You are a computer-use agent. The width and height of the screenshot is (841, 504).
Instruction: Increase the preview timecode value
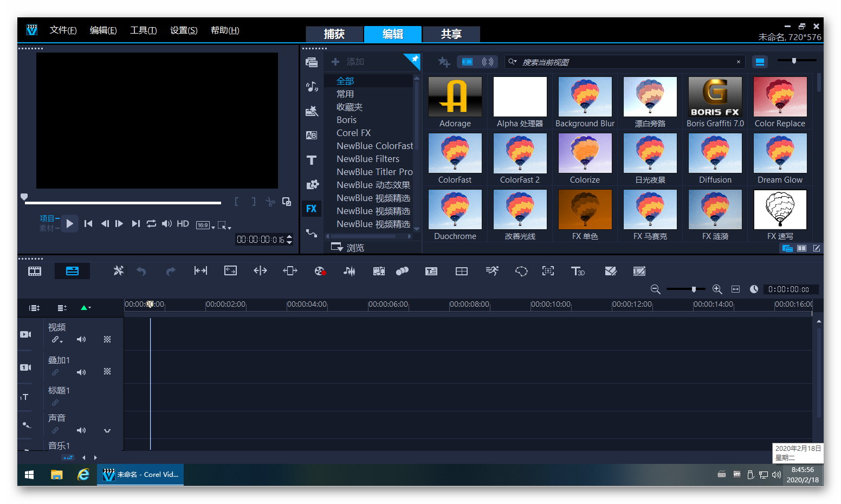click(289, 237)
